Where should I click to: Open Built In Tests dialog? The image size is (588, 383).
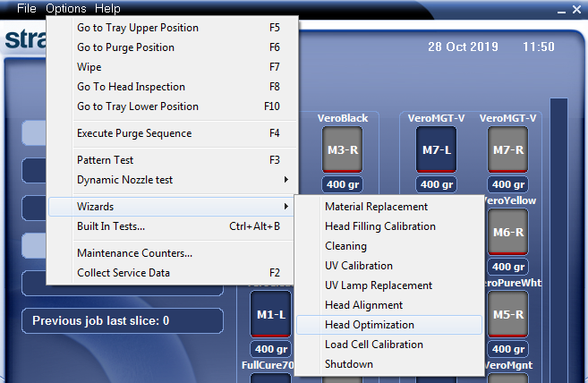tap(111, 226)
